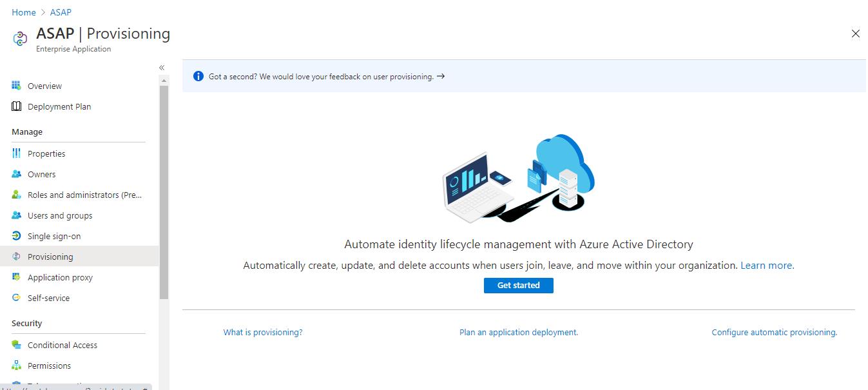Click the Owners people icon
The image size is (868, 390).
click(17, 174)
